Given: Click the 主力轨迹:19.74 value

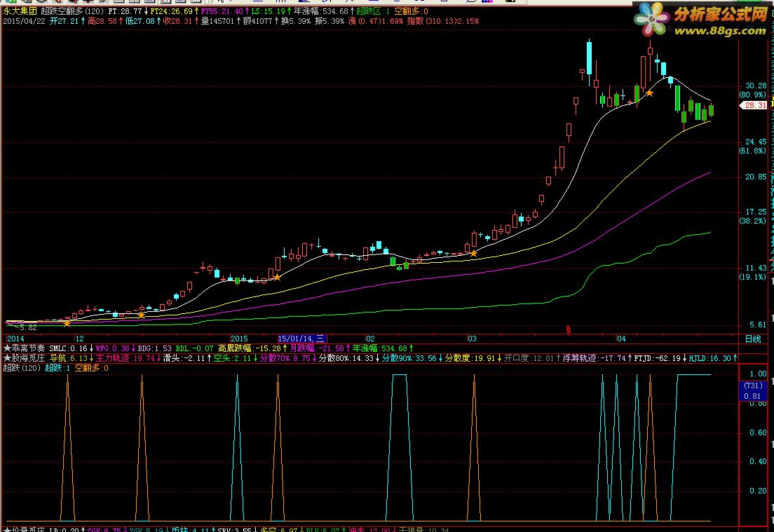Looking at the screenshot, I should click(125, 358).
